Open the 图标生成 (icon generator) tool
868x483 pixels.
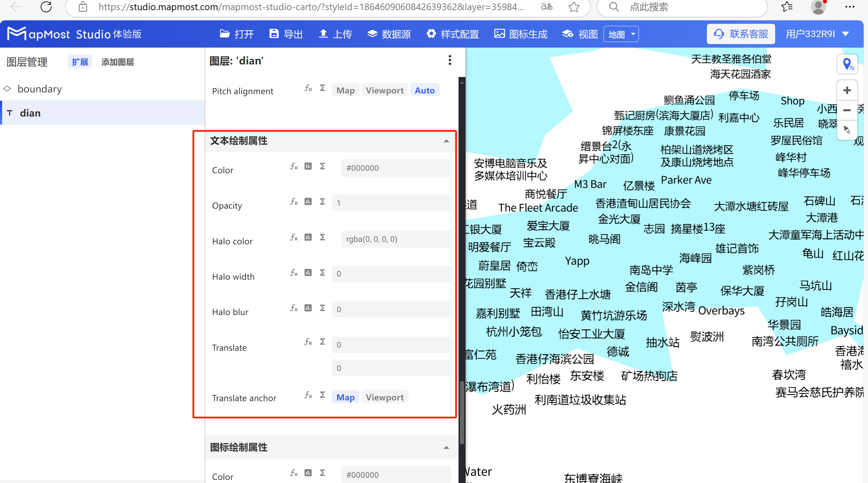point(521,34)
